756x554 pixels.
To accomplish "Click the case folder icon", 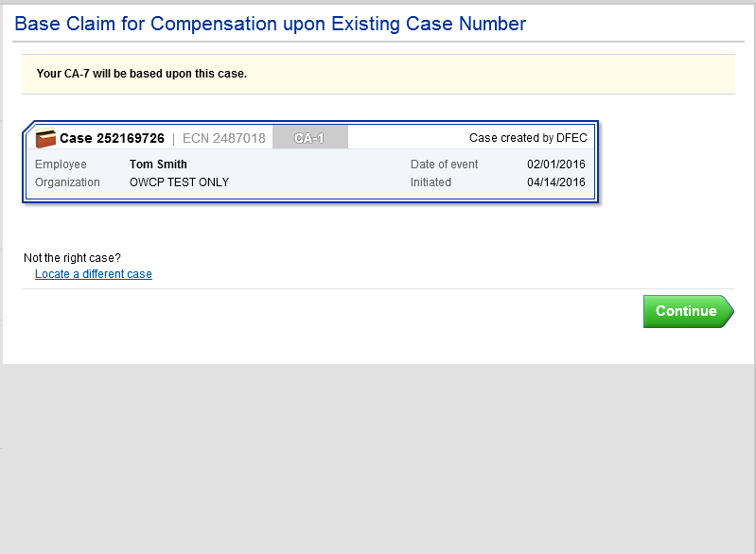I will (46, 139).
